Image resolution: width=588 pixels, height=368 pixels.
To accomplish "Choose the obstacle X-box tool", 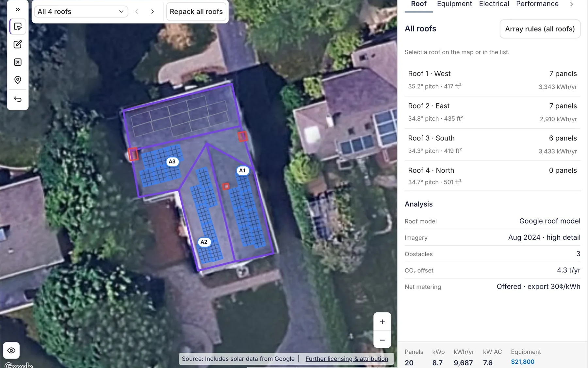I will (x=18, y=62).
